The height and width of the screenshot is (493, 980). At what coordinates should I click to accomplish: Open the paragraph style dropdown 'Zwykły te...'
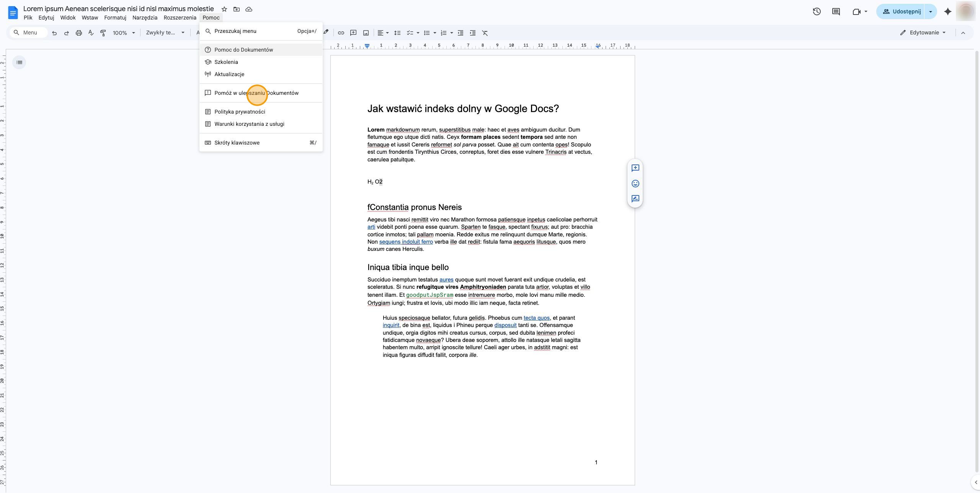(165, 33)
